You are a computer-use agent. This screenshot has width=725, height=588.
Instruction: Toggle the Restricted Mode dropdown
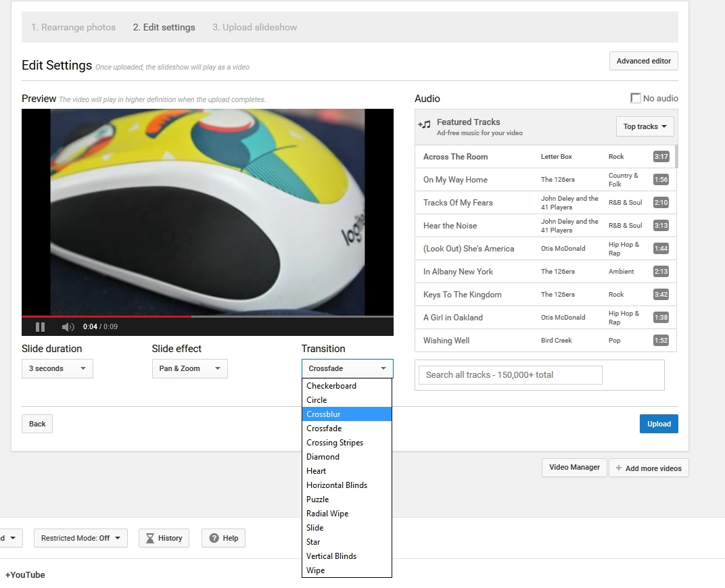point(80,538)
